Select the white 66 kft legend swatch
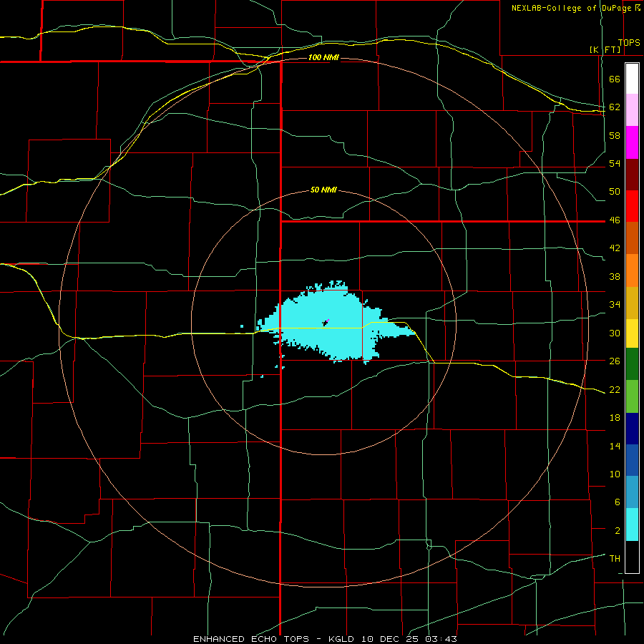644x644 pixels. (632, 79)
